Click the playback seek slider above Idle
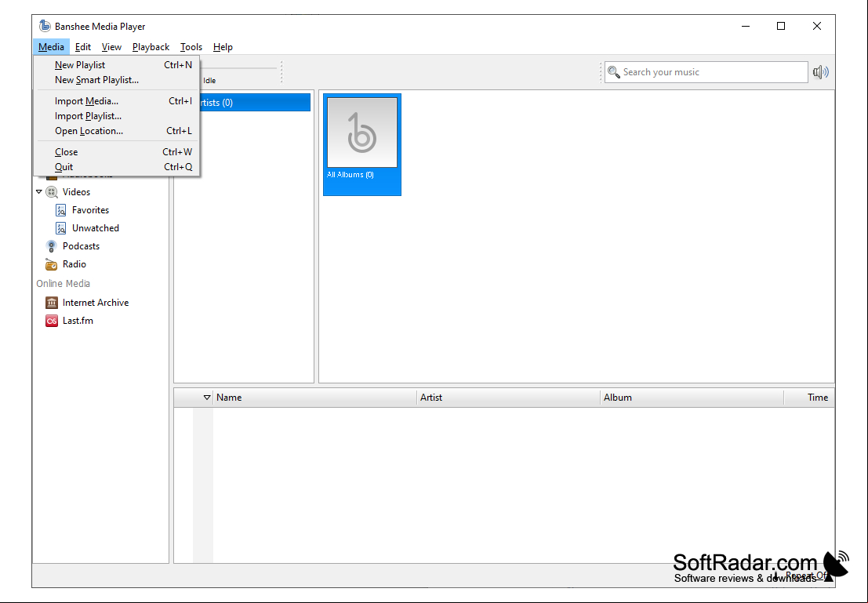The image size is (868, 603). 238,68
